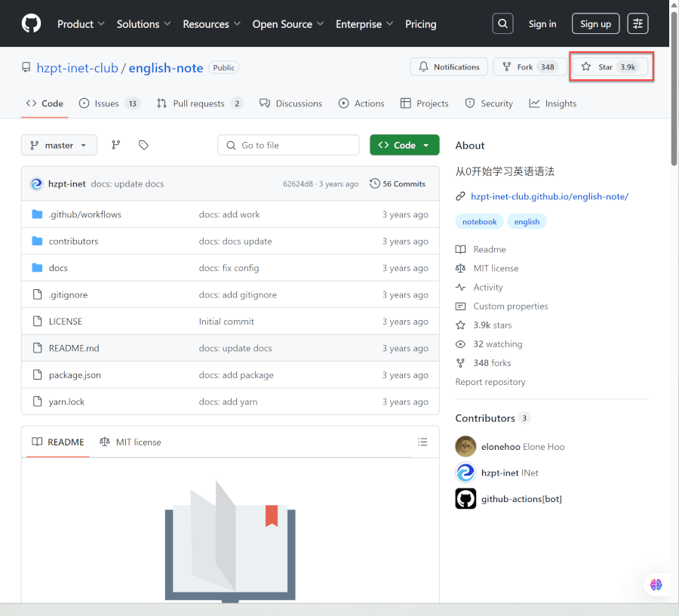Viewport: 679px width, 616px height.
Task: Open the appearance settings sliders icon
Action: [638, 23]
